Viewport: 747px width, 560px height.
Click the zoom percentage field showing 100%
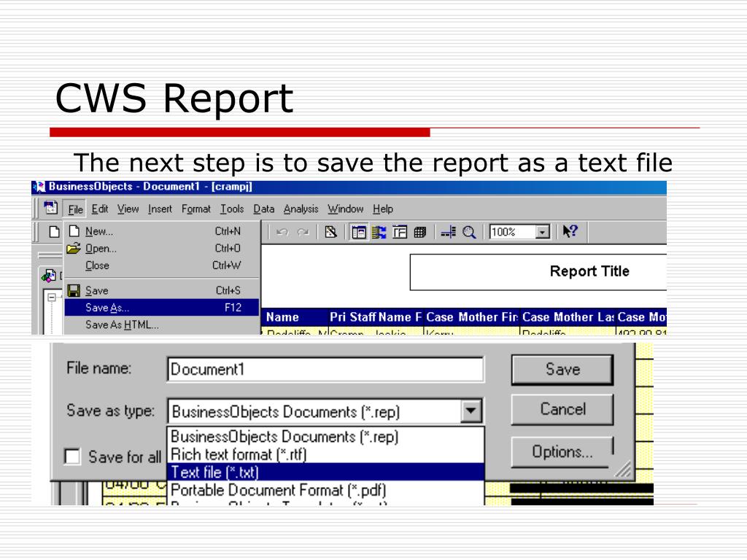[x=512, y=232]
